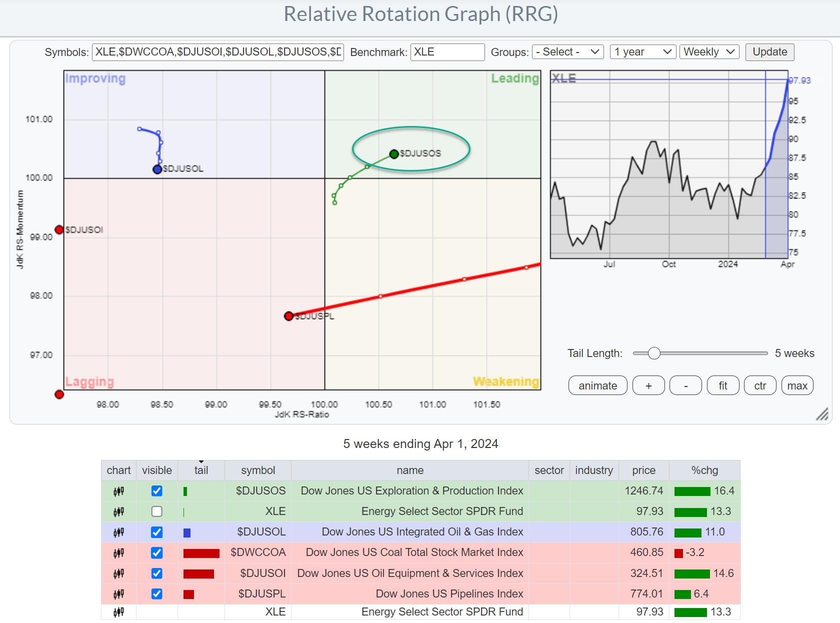Open chart icon for $DJUSOL row
The height and width of the screenshot is (623, 840).
tap(118, 532)
